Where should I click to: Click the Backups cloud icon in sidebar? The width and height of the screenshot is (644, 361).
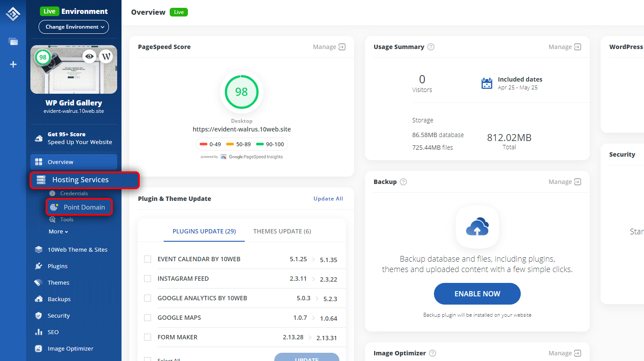click(39, 299)
